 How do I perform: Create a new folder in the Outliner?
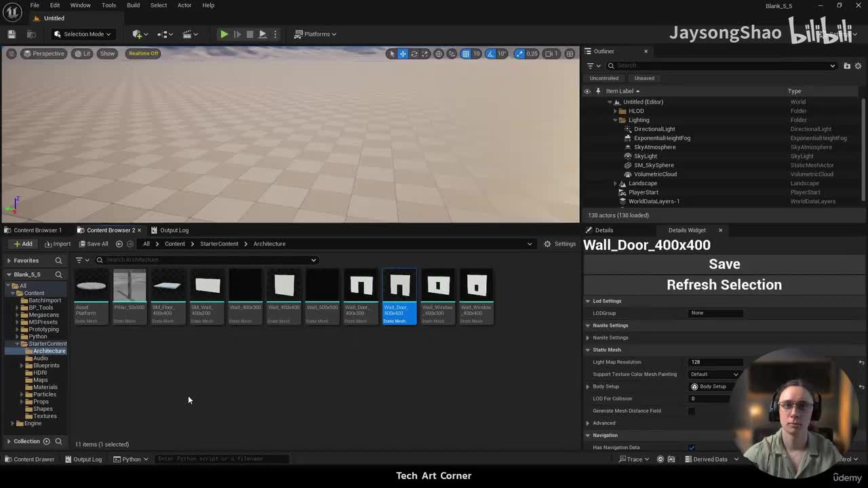coord(847,66)
